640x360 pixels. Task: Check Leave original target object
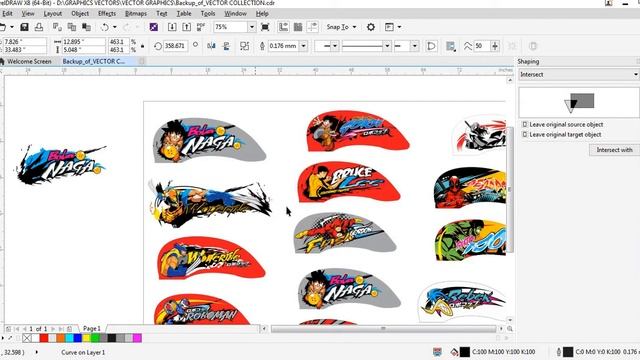pos(525,134)
